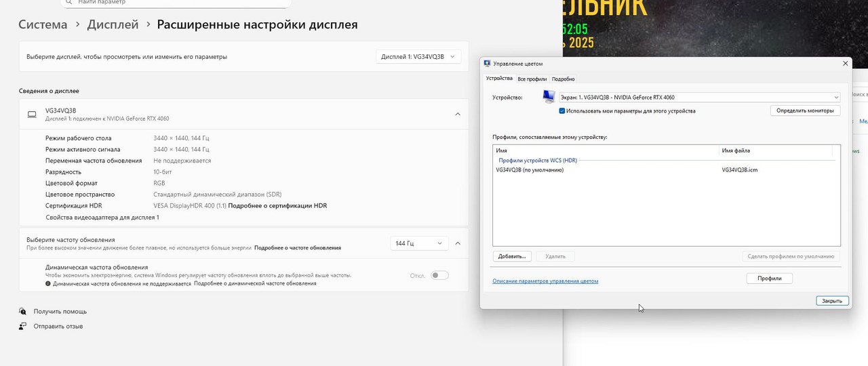
Task: Click 'Сделать профилем по умолчанию' button
Action: [791, 256]
